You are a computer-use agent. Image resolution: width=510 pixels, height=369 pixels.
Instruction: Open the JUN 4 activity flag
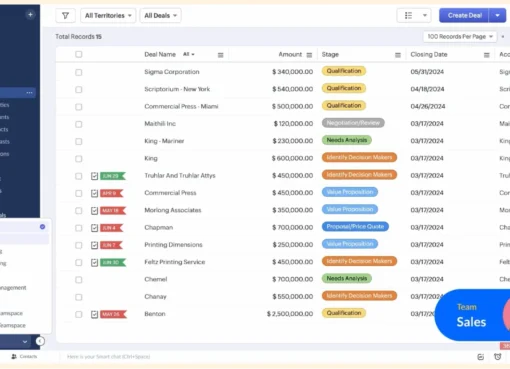point(112,228)
